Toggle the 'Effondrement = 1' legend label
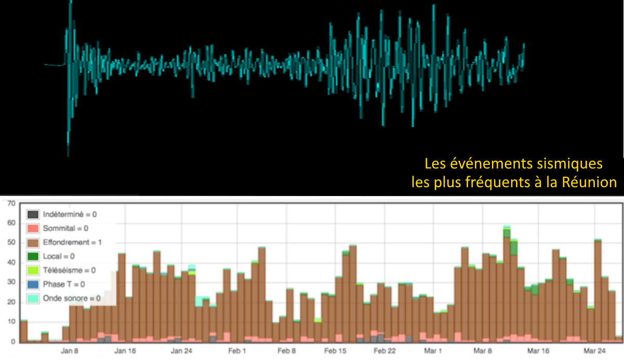 tap(71, 242)
